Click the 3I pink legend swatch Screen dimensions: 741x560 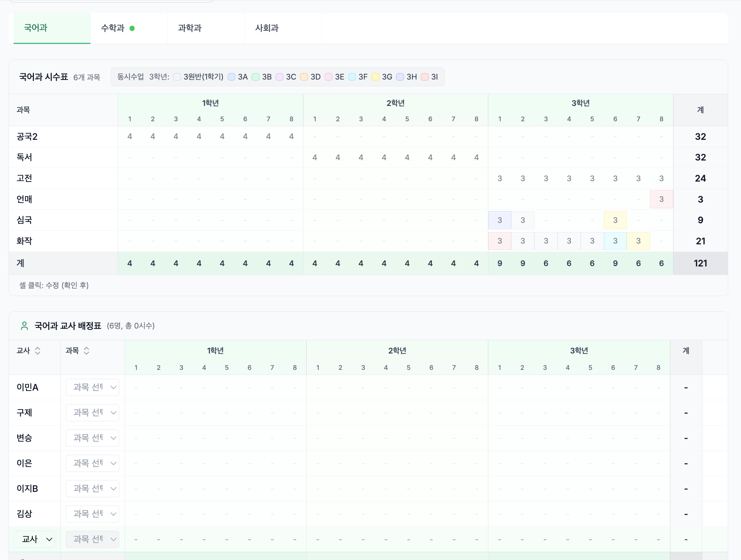click(424, 77)
